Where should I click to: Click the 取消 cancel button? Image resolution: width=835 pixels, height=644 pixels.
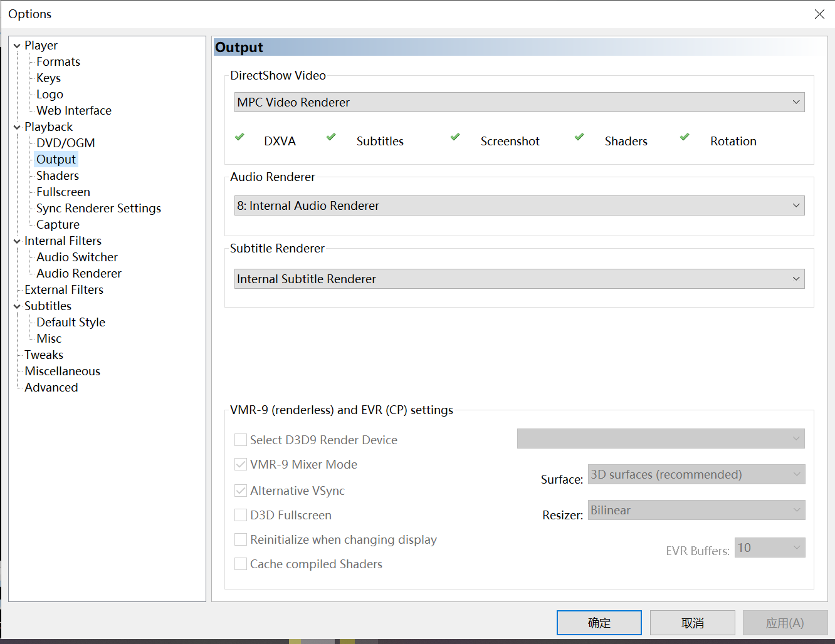[692, 622]
